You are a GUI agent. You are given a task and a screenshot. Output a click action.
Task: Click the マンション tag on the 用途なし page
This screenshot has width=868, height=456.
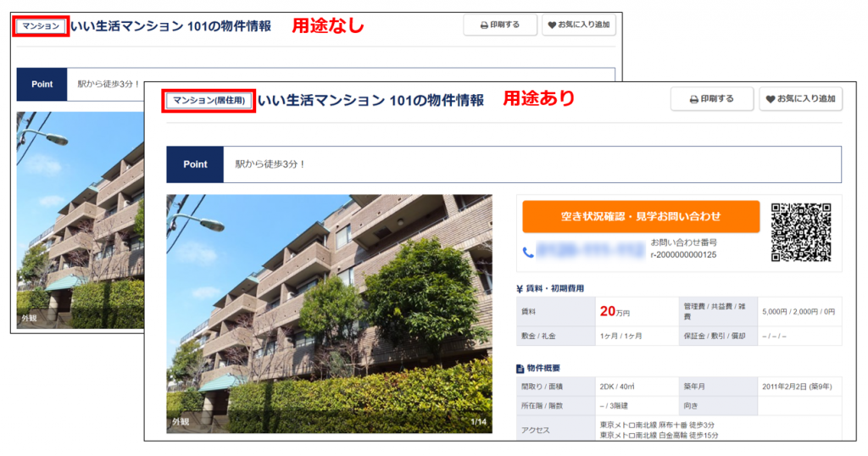pyautogui.click(x=41, y=26)
